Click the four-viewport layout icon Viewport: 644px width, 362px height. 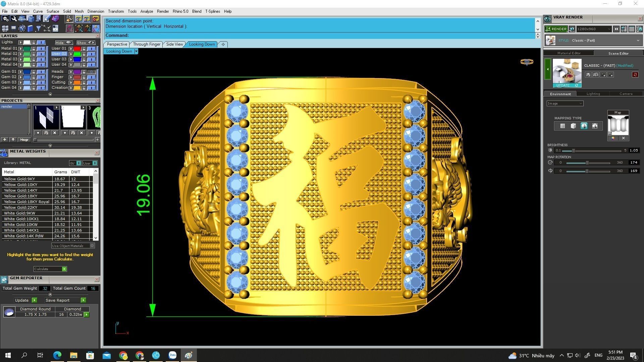[5, 28]
